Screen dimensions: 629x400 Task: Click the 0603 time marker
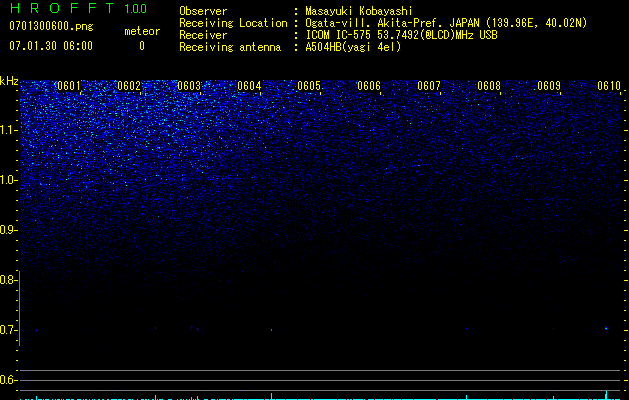(x=189, y=86)
